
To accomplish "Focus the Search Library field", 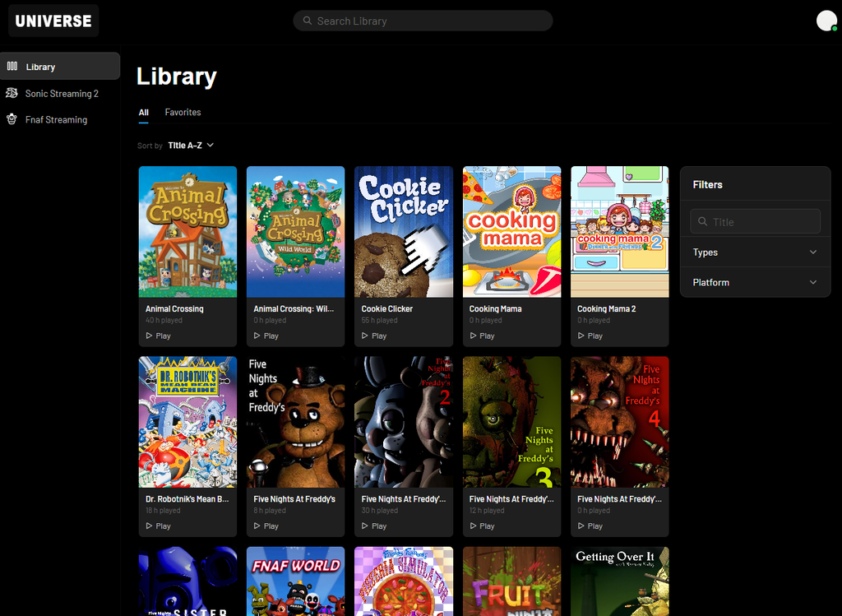I will pos(423,21).
